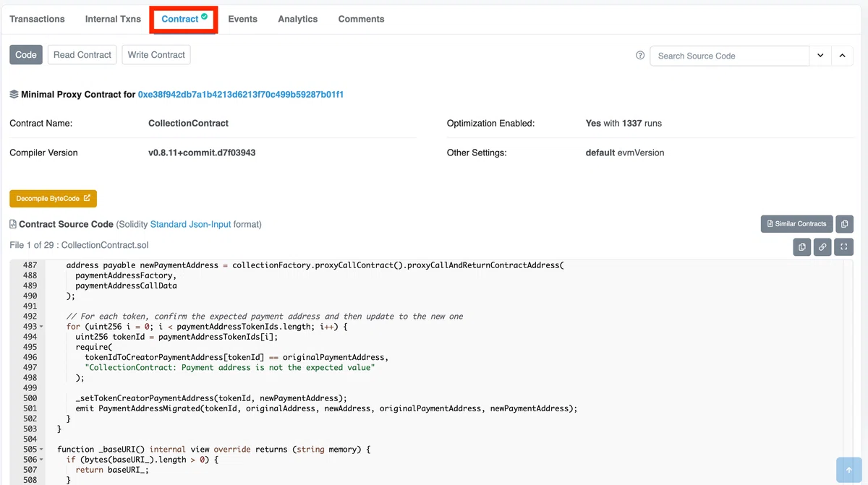The image size is (868, 485).
Task: Click the Code button
Action: tap(26, 55)
